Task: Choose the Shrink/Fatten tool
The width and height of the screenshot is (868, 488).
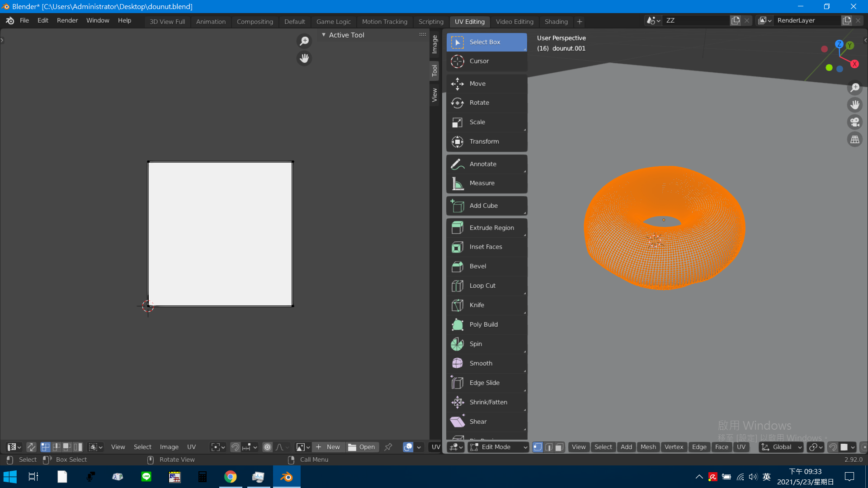Action: pyautogui.click(x=487, y=402)
